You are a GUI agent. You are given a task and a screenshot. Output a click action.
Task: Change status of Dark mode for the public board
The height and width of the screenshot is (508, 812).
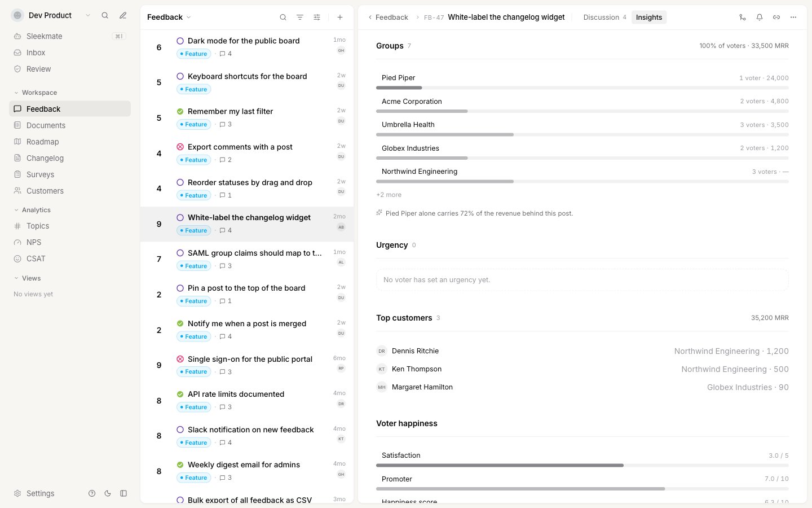pos(180,41)
